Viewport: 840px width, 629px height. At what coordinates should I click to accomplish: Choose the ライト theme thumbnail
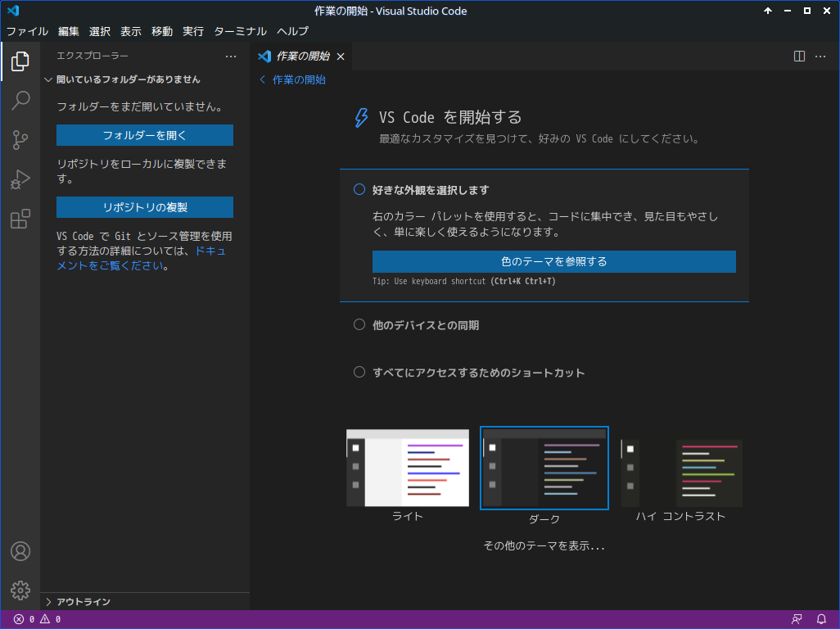(408, 468)
